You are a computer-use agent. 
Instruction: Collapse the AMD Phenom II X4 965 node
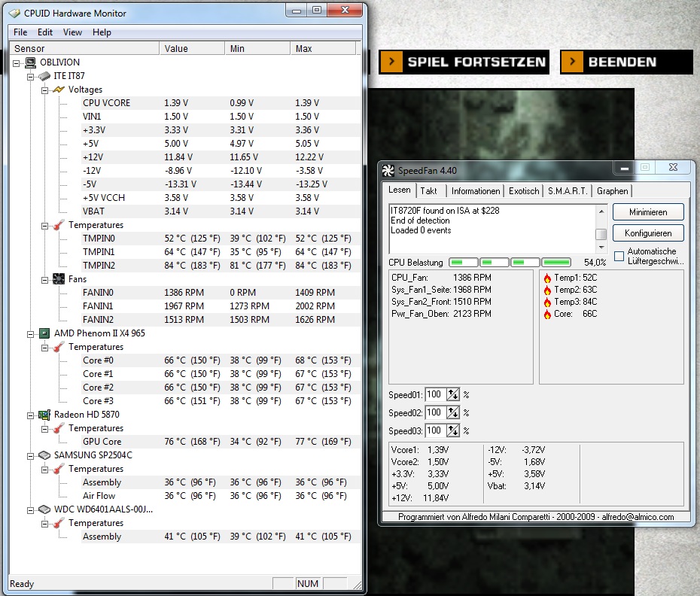(x=30, y=334)
